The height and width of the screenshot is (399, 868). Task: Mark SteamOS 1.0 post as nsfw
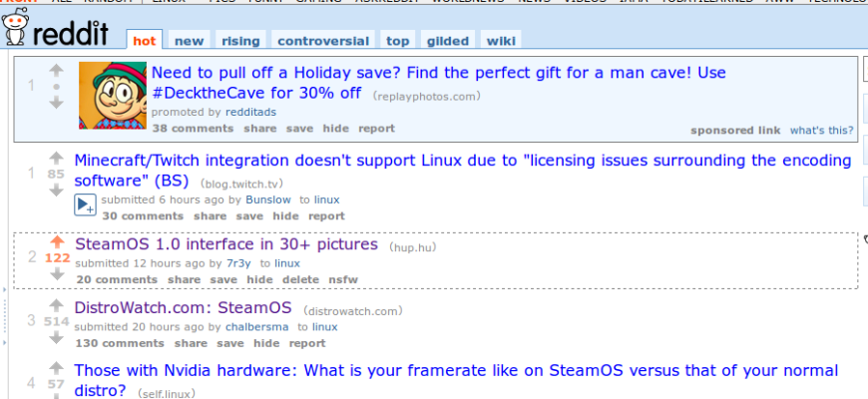point(343,279)
